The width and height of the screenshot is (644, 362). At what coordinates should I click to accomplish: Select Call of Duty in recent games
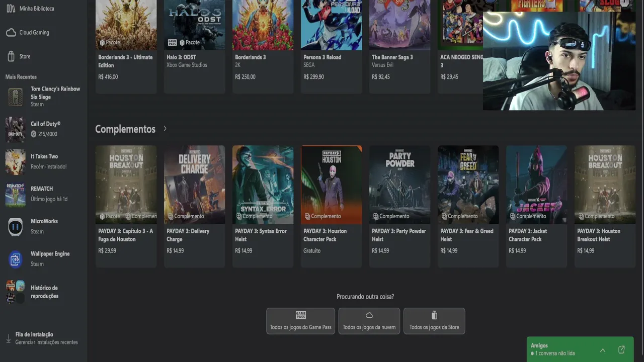pyautogui.click(x=43, y=129)
